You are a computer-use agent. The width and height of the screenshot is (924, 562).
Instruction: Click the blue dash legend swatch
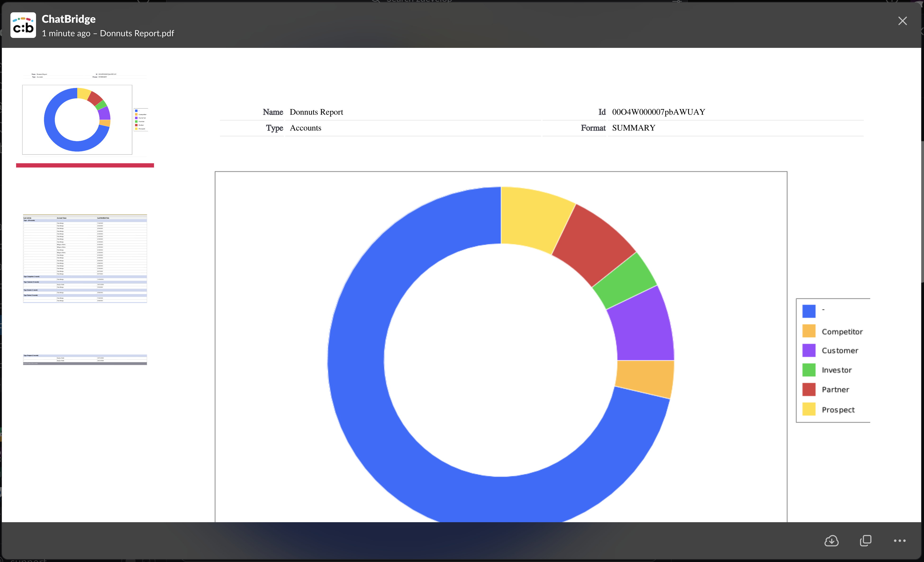808,311
